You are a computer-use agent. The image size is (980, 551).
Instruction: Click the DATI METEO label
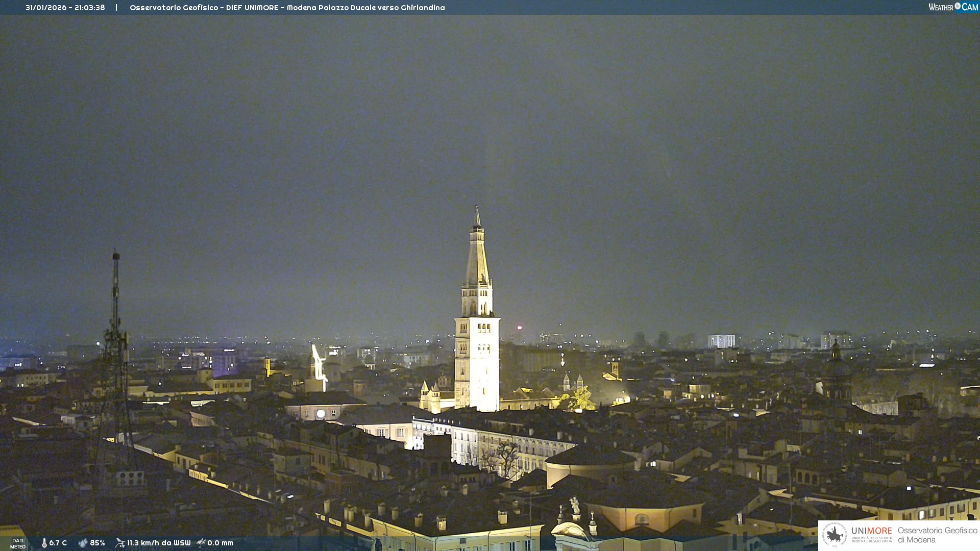[18, 543]
